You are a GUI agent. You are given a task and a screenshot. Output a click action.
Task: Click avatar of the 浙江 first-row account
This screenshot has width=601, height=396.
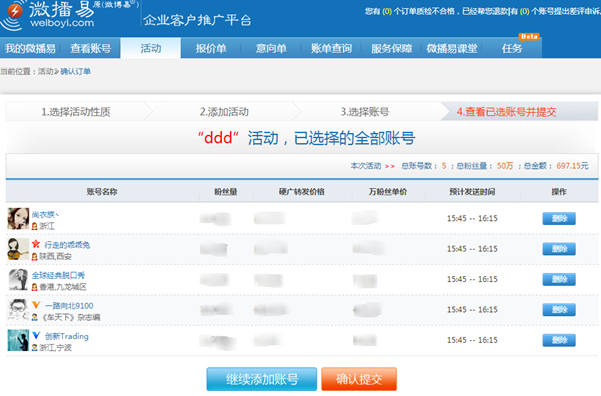[x=18, y=219]
